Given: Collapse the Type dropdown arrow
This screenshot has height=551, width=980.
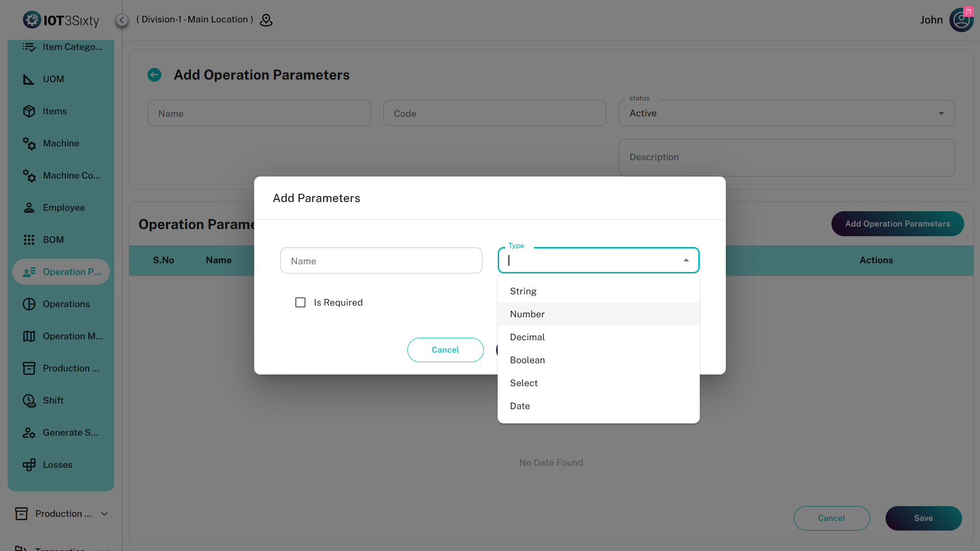Looking at the screenshot, I should coord(686,260).
